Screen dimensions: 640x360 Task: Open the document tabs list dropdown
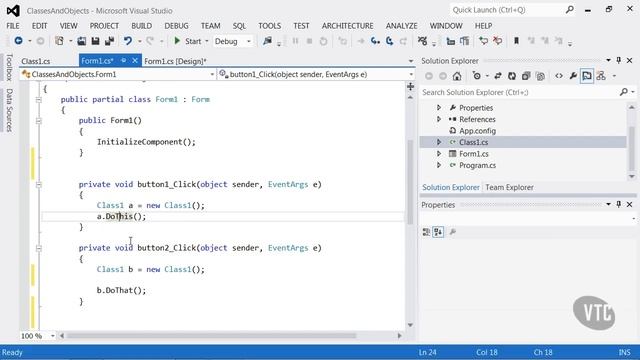(411, 61)
